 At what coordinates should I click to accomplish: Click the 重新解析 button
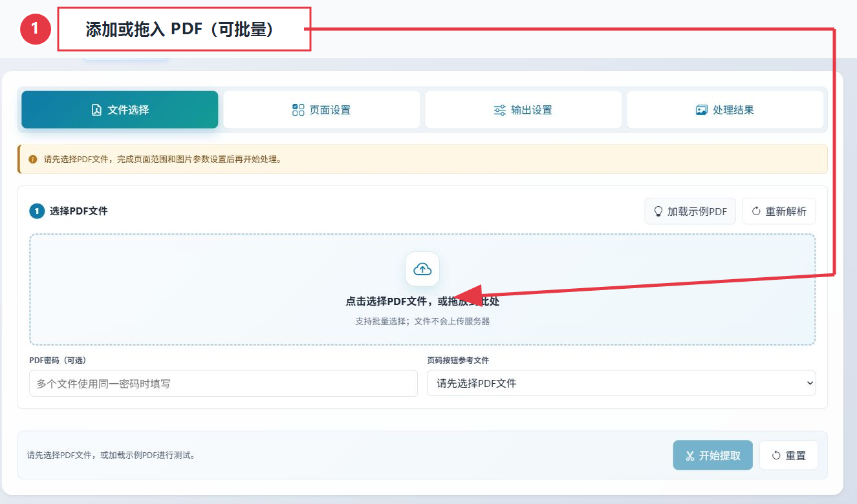pyautogui.click(x=779, y=211)
